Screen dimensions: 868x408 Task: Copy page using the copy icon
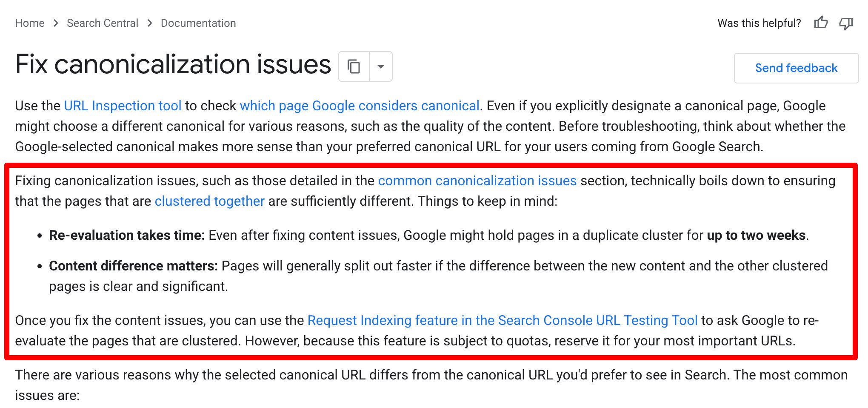click(354, 66)
